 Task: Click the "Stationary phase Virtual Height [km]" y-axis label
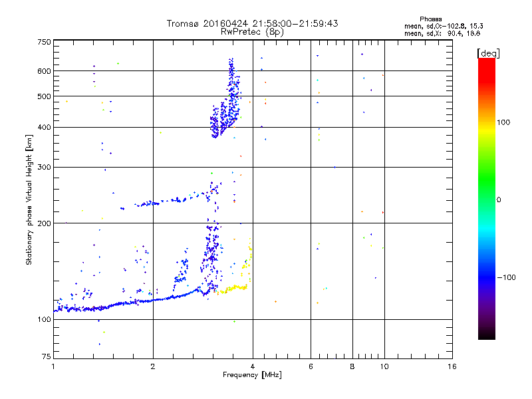[29, 199]
